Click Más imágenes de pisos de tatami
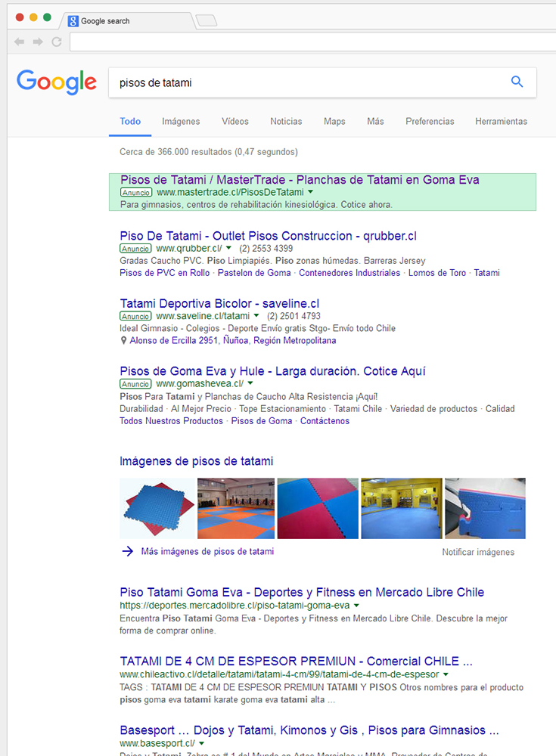 pos(207,551)
